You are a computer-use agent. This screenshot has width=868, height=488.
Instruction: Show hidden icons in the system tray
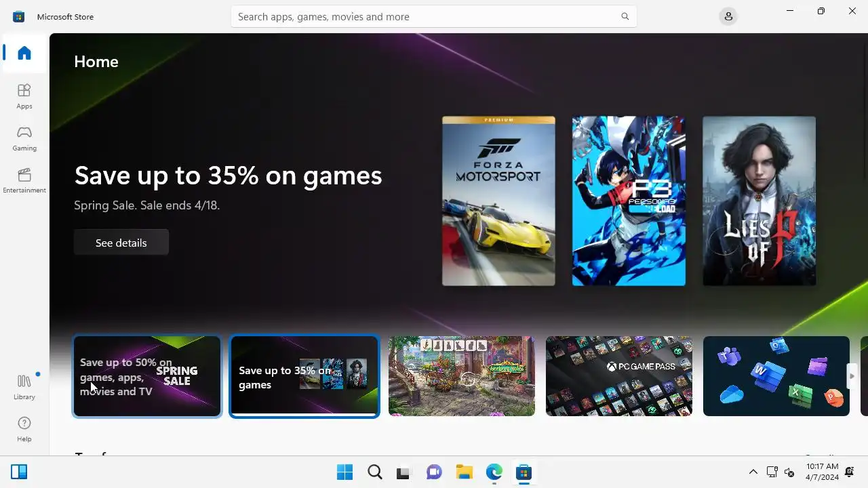[x=753, y=472]
